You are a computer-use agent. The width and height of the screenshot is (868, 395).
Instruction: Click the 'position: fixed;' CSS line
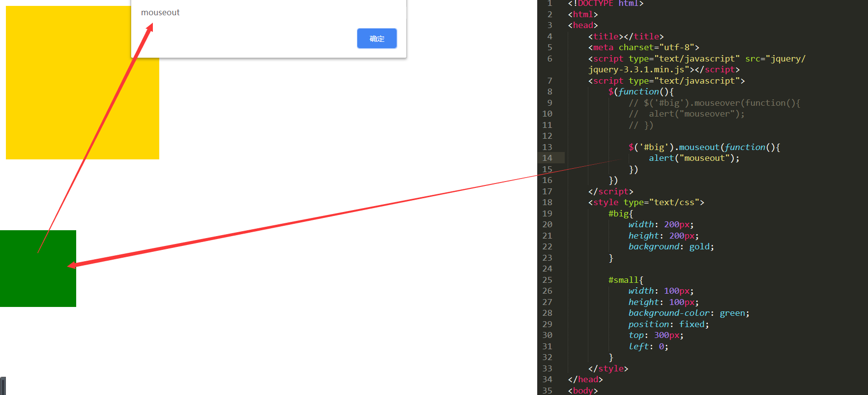pyautogui.click(x=668, y=324)
